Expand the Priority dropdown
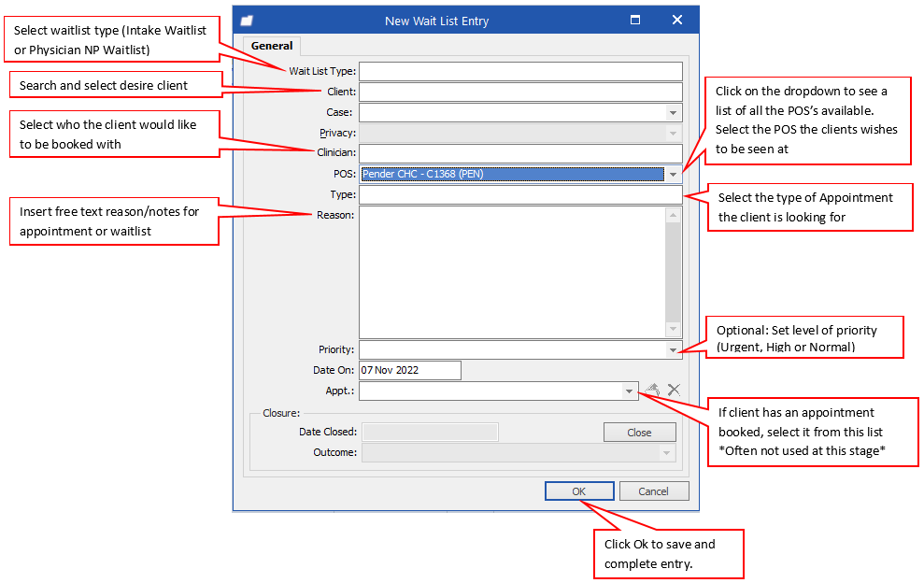The width and height of the screenshot is (924, 583). tap(673, 350)
